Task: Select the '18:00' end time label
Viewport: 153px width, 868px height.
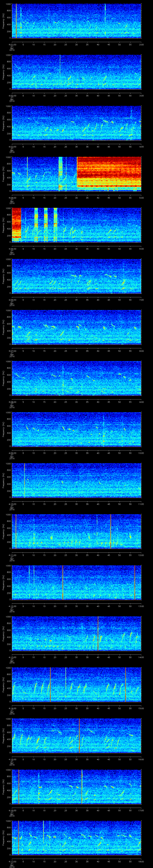Action: tap(141, 861)
